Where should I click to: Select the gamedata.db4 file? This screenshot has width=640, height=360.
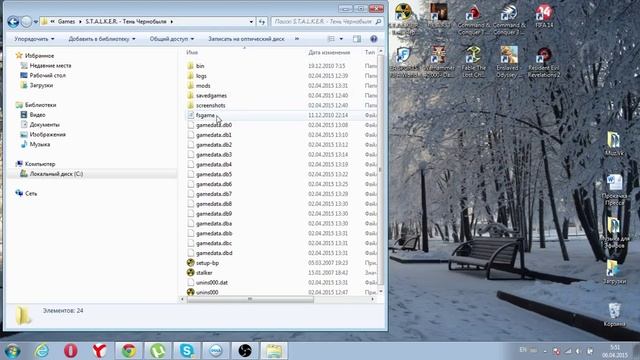click(x=213, y=164)
